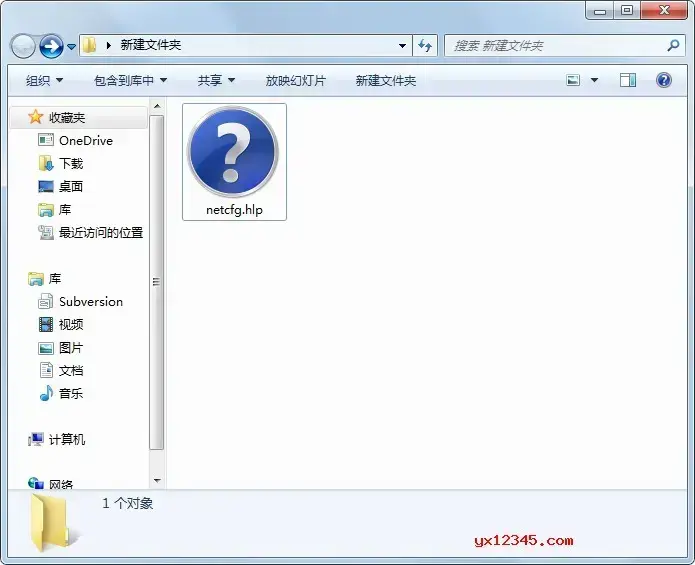Open the recent pages history dropdown arrow
Image resolution: width=695 pixels, height=565 pixels.
(x=71, y=46)
